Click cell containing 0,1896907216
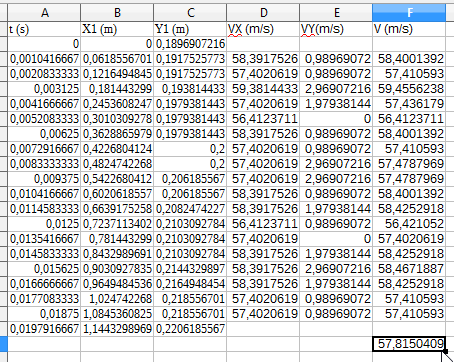The width and height of the screenshot is (454, 362). coord(190,44)
